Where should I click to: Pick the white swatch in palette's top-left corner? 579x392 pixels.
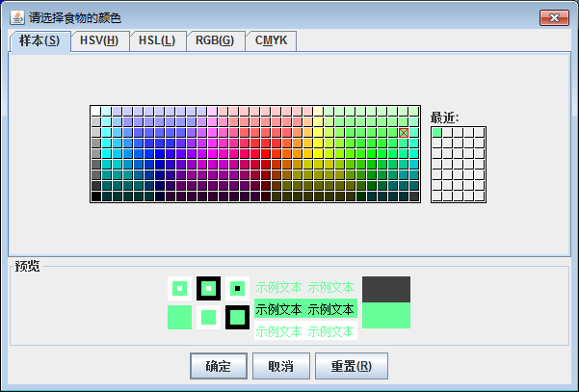(96, 111)
